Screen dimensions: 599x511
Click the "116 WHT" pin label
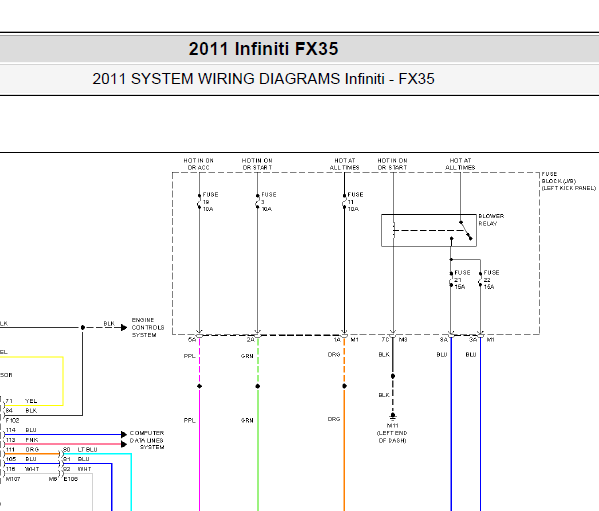23,469
